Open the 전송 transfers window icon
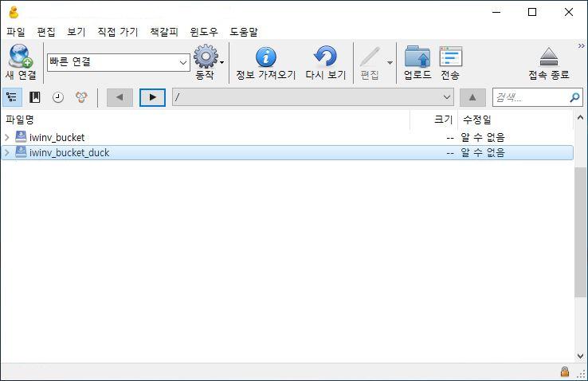Screen dimensions: 588x381 tap(450, 57)
